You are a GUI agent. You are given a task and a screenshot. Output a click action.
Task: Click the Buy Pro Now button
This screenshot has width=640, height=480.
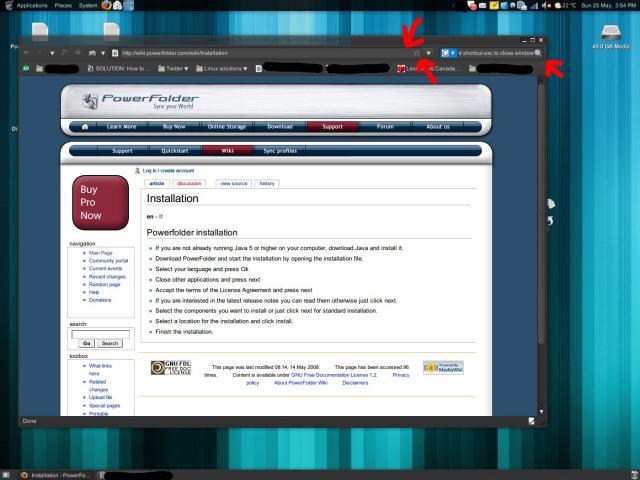coord(100,202)
